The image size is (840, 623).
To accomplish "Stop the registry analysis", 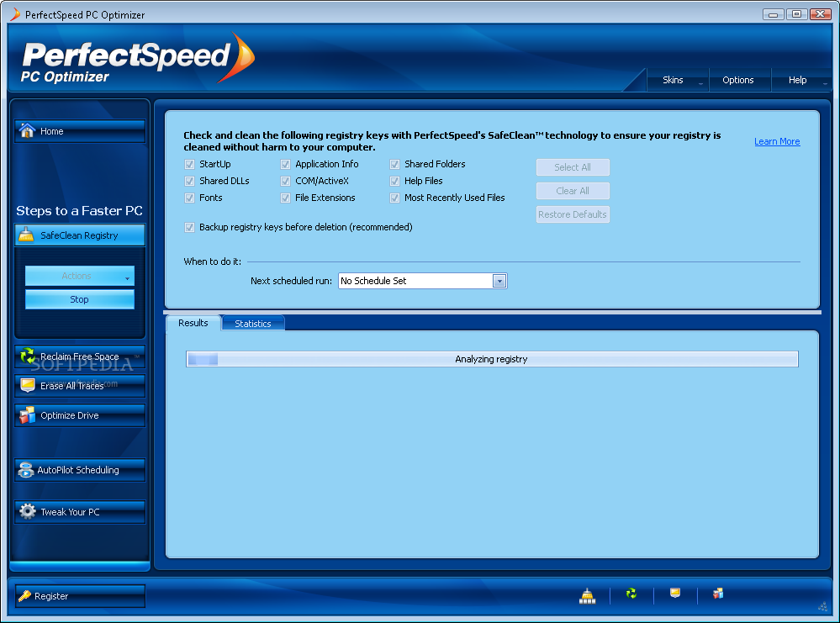I will [80, 299].
